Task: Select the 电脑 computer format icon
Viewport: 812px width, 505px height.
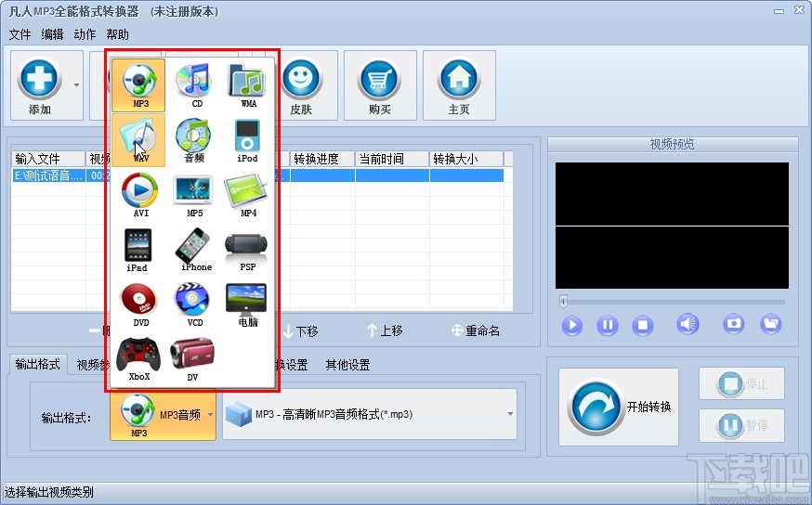Action: pos(247,304)
